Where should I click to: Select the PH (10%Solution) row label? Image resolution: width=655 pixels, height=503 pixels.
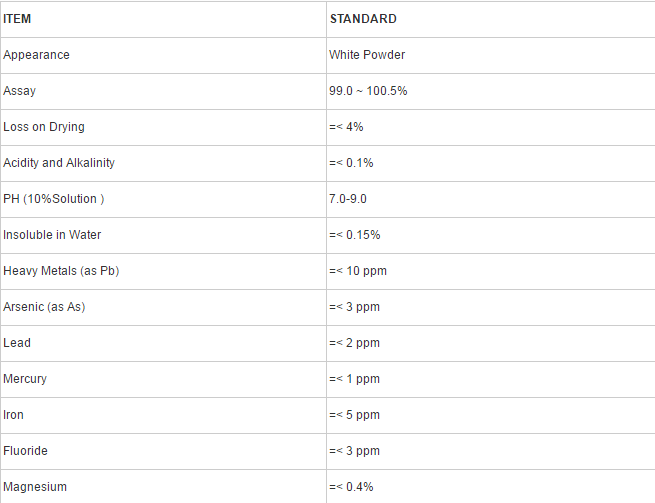click(x=53, y=199)
